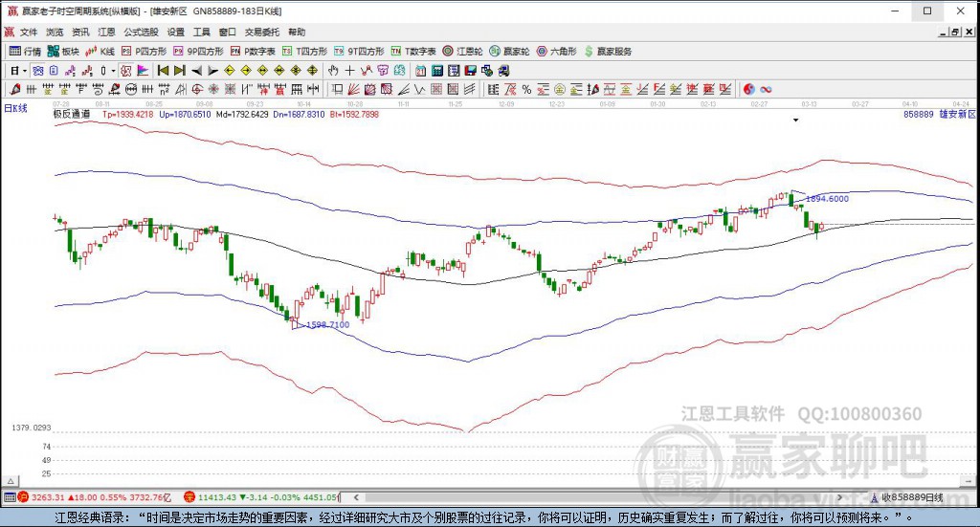Collapse the indicator pane up-triangle button
The width and height of the screenshot is (980, 527).
pos(10,481)
